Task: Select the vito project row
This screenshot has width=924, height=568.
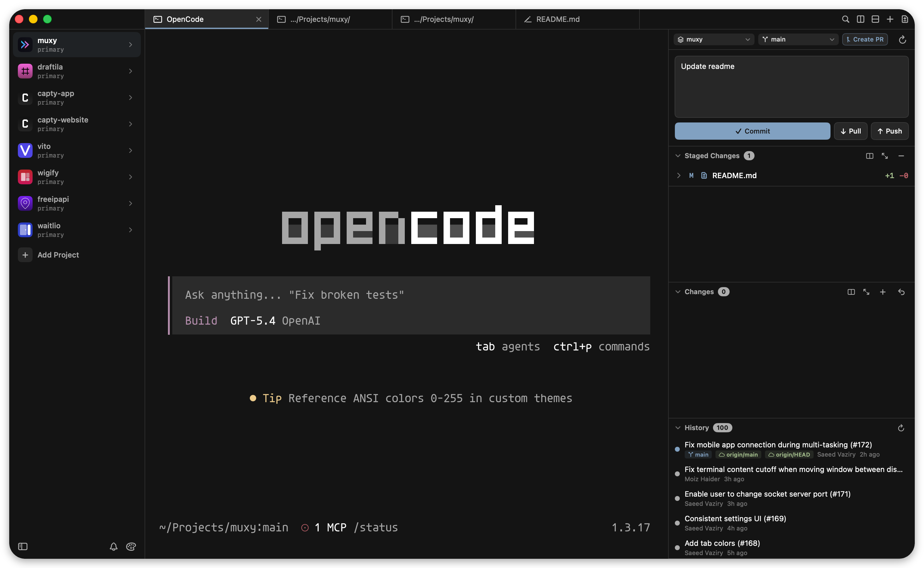Action: point(77,150)
